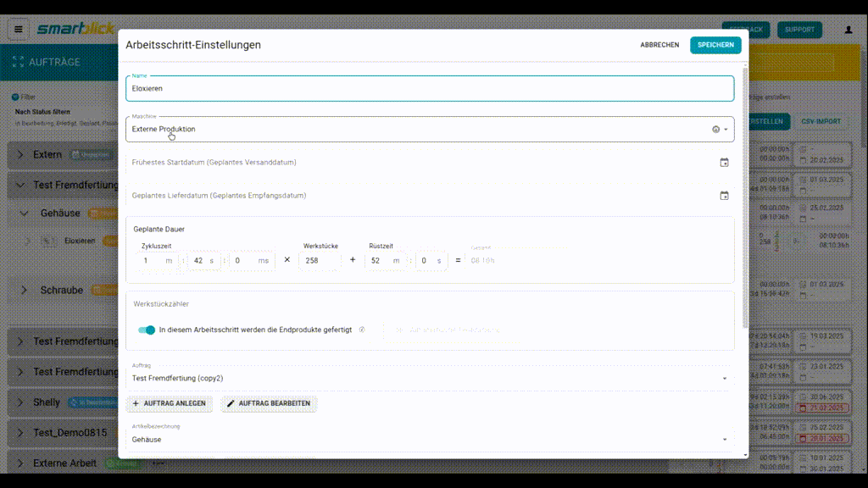Screen dimensions: 868x488
Task: Click AUFTRAG ANLEGEN button
Action: click(170, 403)
